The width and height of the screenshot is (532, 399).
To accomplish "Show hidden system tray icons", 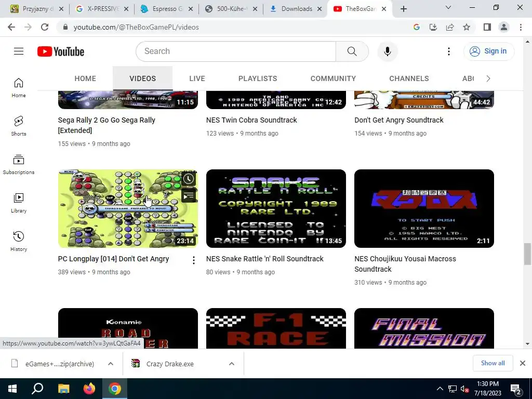I will pyautogui.click(x=440, y=389).
